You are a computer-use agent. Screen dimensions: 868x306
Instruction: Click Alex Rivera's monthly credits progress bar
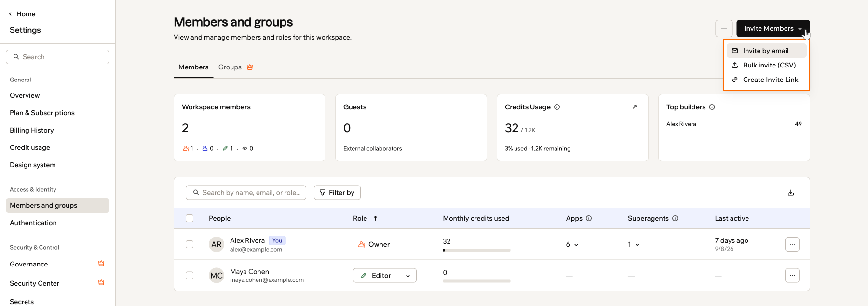[476, 250]
